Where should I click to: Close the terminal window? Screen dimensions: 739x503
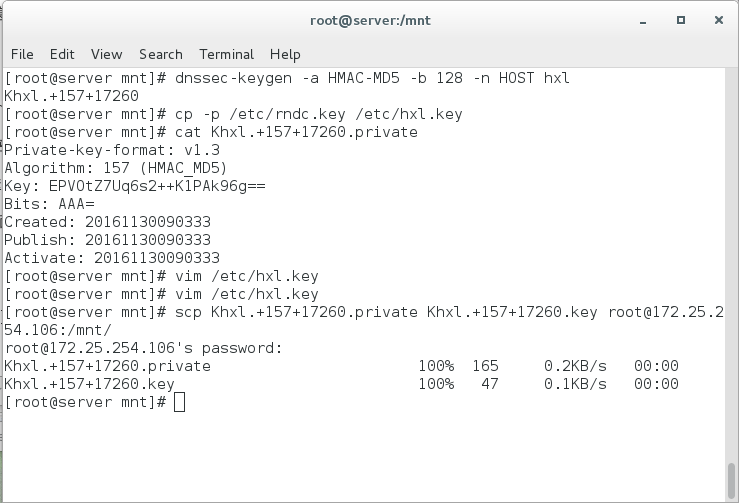tap(719, 20)
